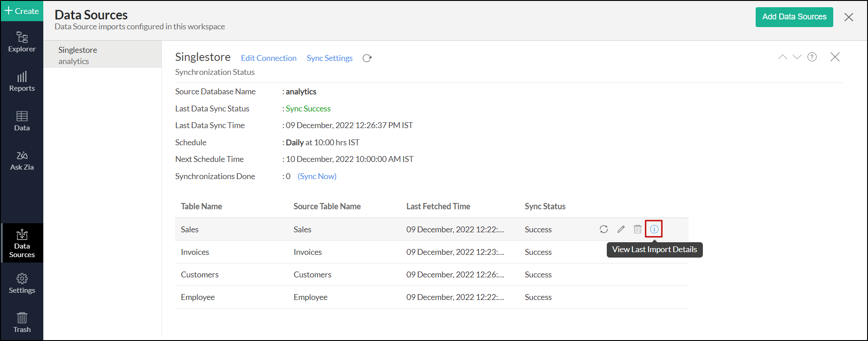Open the Edit Connection link
Viewport: 868px width, 341px height.
tap(268, 58)
